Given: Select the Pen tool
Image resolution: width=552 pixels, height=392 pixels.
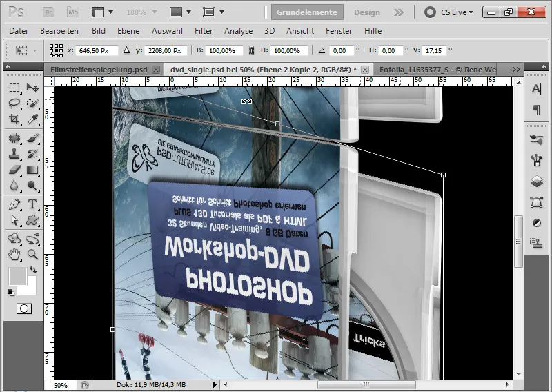Looking at the screenshot, I should click(x=14, y=204).
